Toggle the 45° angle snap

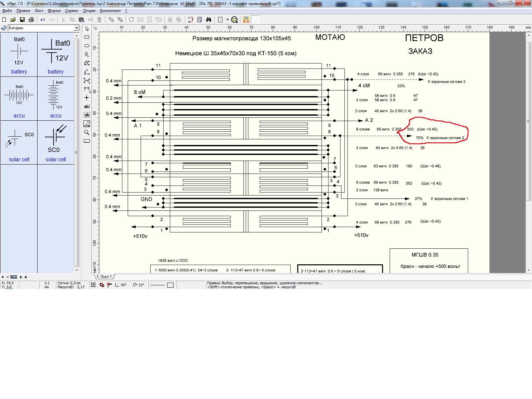coord(121,285)
